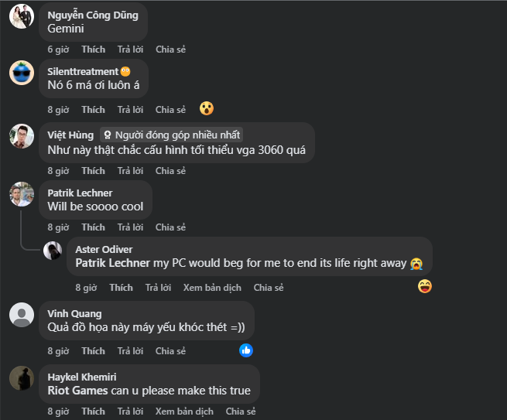The width and height of the screenshot is (507, 420).
Task: Like Patrik Lechner's comment via Thích
Action: pos(93,227)
